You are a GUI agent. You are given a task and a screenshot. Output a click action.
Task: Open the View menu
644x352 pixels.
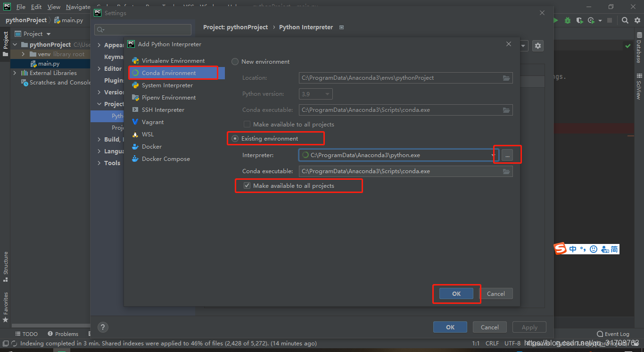(54, 7)
